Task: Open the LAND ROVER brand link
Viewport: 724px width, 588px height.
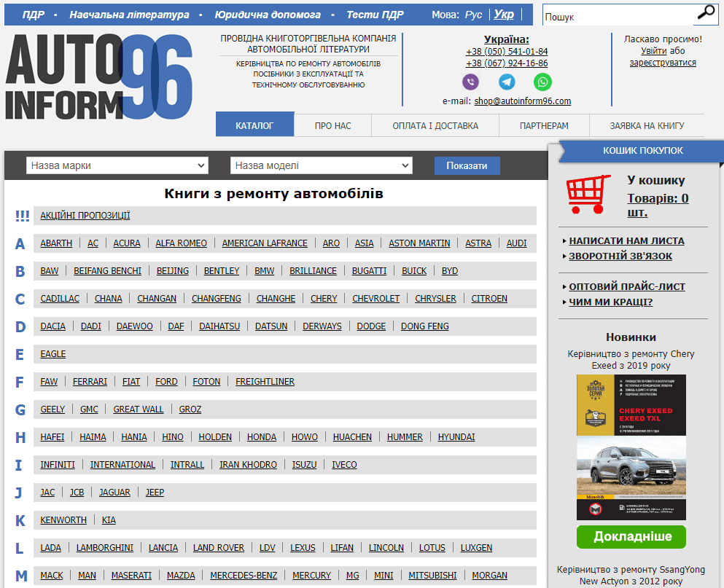Action: coord(219,548)
